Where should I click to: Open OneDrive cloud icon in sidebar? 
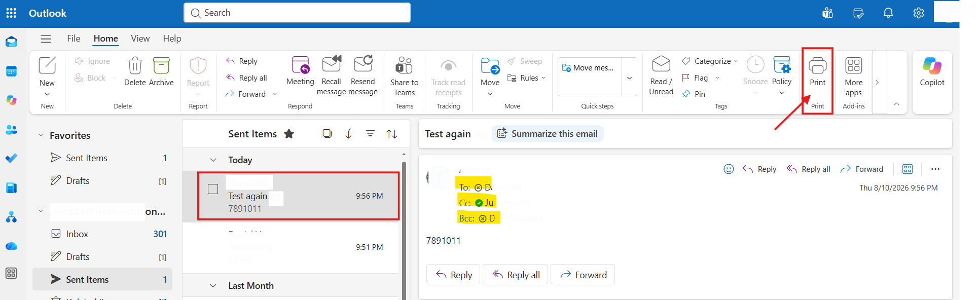tap(11, 246)
